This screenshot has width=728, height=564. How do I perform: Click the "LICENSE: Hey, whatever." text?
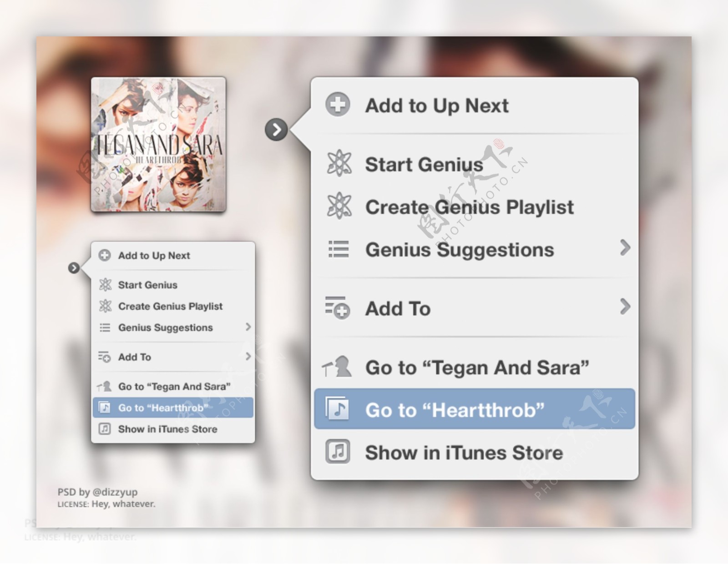pyautogui.click(x=106, y=504)
